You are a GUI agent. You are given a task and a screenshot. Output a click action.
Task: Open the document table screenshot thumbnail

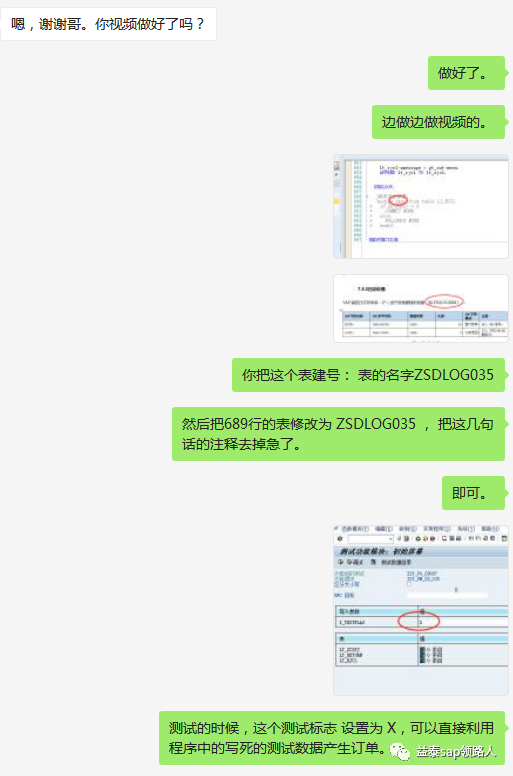(420, 308)
